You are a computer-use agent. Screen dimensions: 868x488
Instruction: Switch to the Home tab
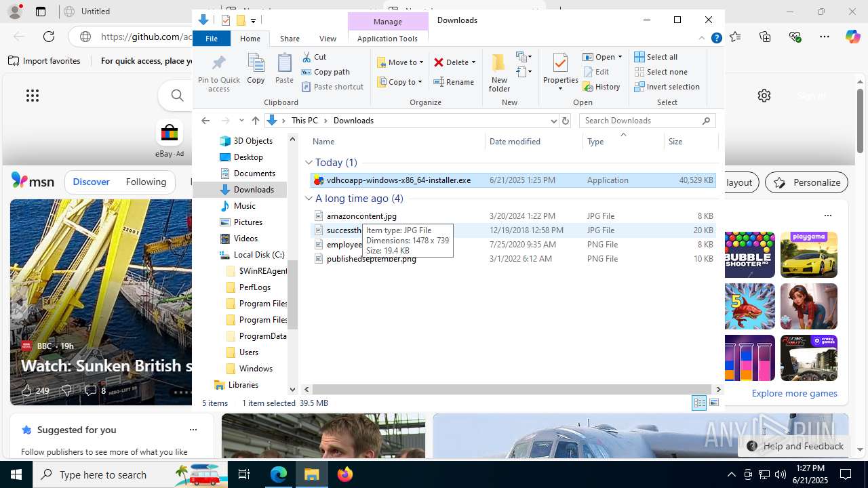(x=250, y=39)
